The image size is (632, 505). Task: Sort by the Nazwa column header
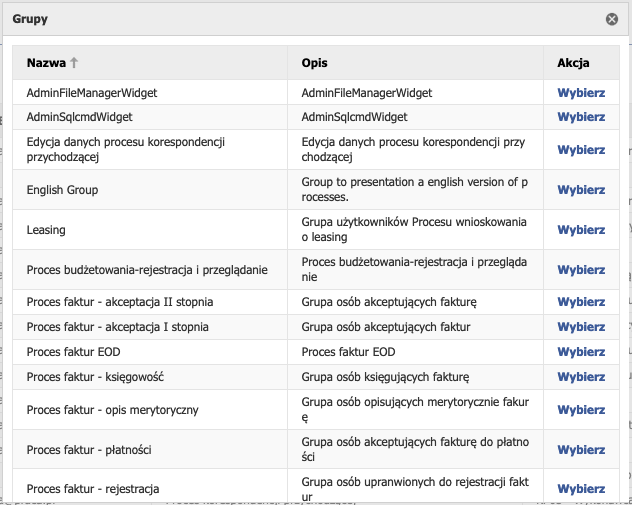(46, 62)
